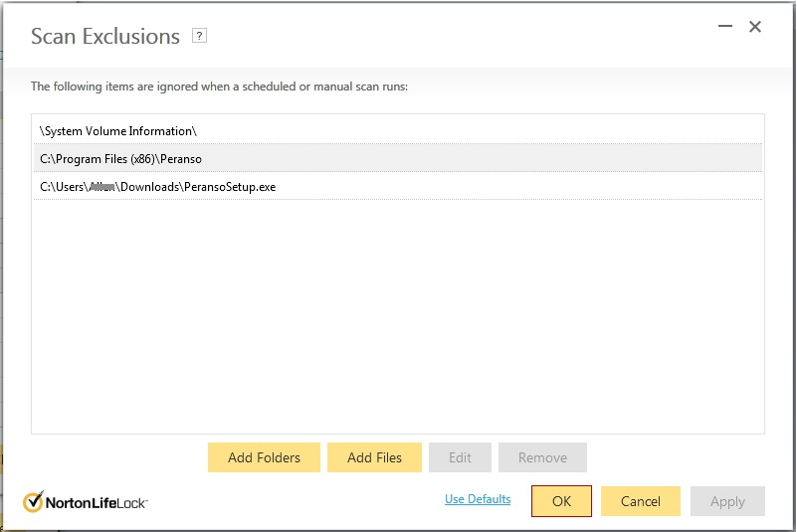797x532 pixels.
Task: Click the ignored items description text
Action: (219, 87)
